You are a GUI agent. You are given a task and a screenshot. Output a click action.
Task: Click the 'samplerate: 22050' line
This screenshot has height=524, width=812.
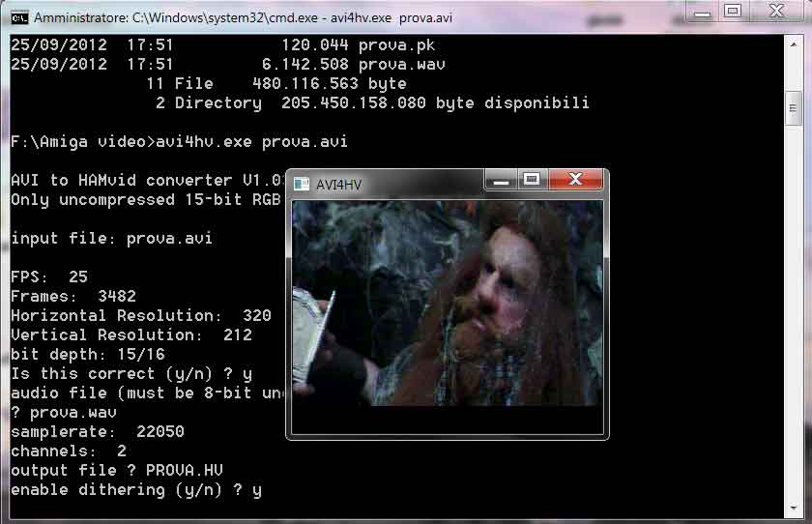pyautogui.click(x=98, y=432)
